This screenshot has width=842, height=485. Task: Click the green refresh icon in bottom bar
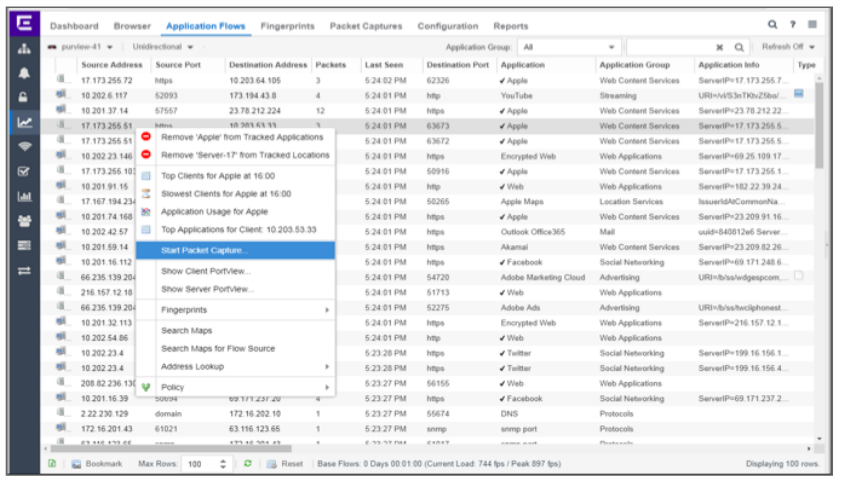pos(248,463)
